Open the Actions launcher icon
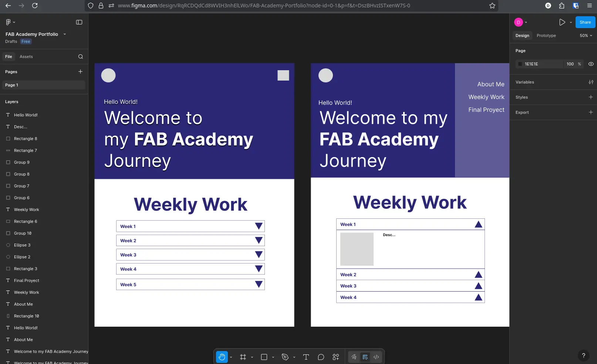The image size is (597, 364). [x=335, y=357]
